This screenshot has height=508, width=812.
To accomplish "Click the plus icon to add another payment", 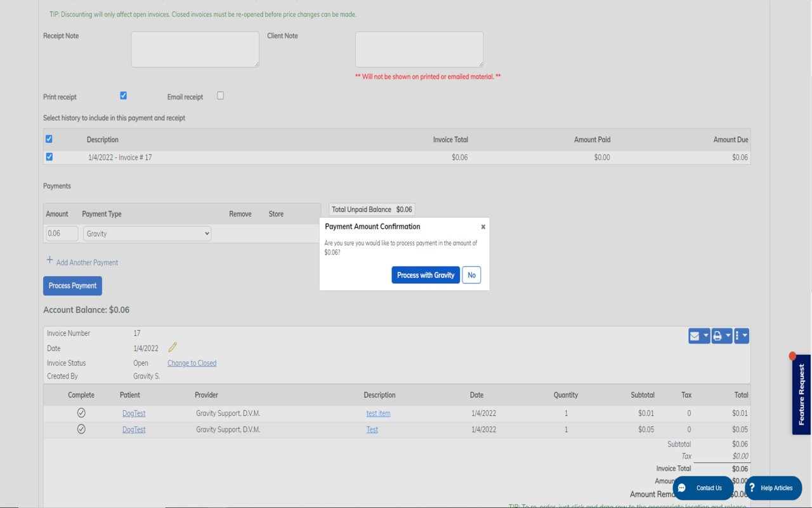I will (x=49, y=260).
